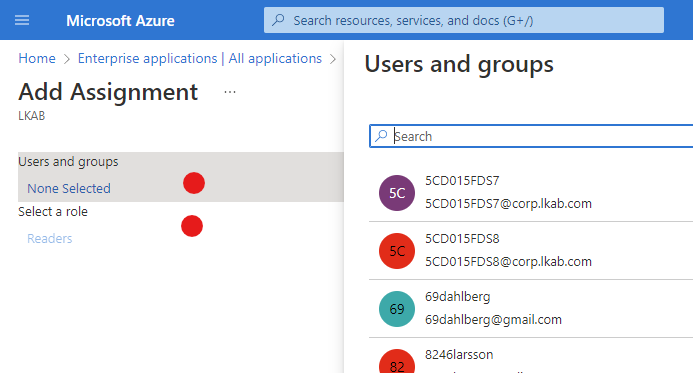
Task: Click the Users and groups panel heading
Action: (x=459, y=65)
